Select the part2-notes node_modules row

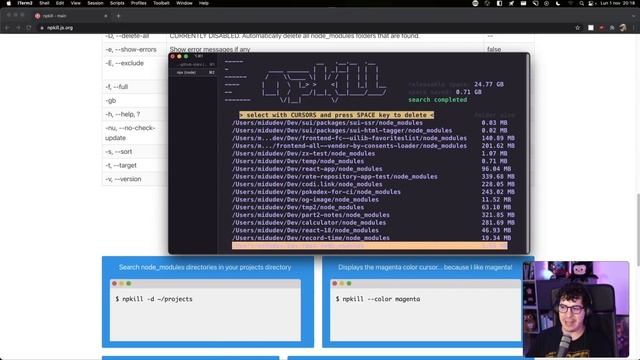pos(373,215)
